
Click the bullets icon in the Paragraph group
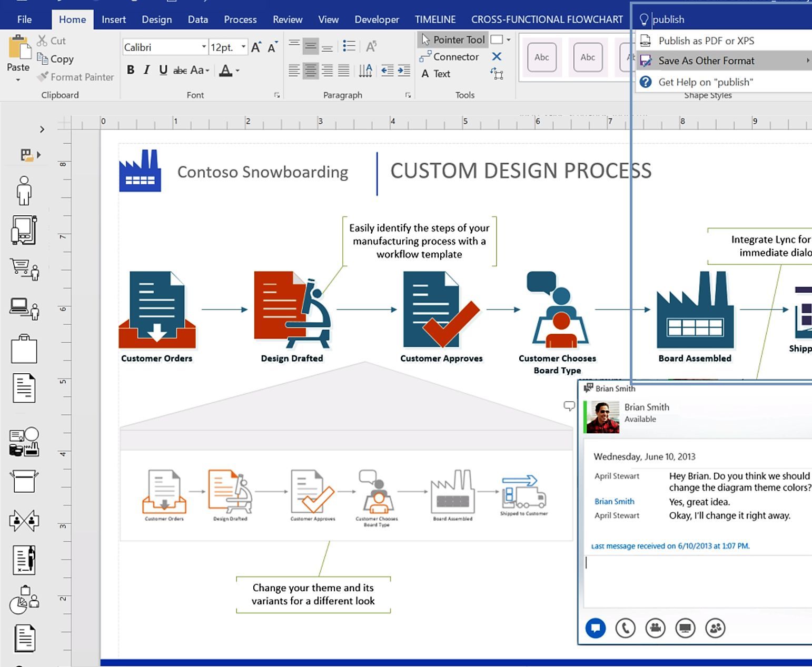click(x=349, y=46)
